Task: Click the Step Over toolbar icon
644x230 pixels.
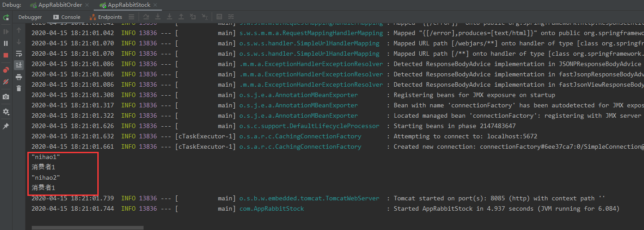Action: (x=158, y=17)
